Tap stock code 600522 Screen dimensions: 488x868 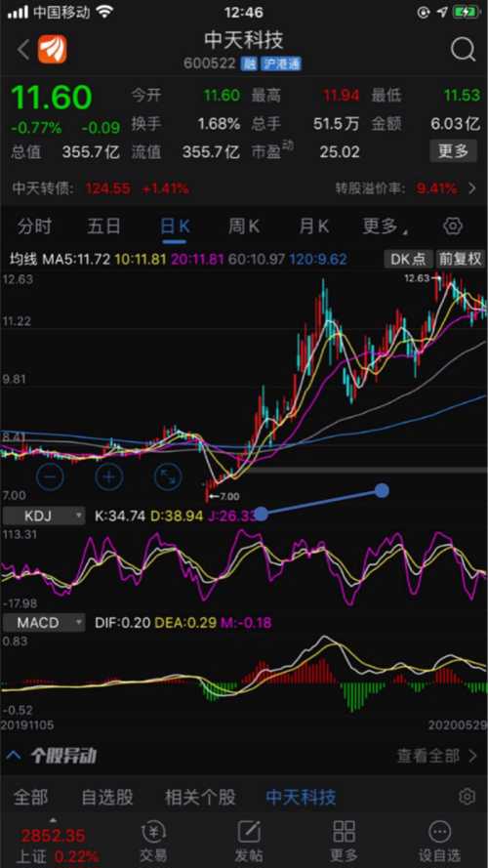(x=210, y=63)
